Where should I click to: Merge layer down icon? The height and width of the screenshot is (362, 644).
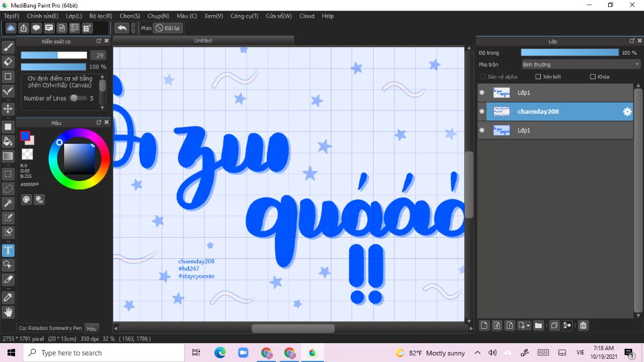(x=567, y=326)
